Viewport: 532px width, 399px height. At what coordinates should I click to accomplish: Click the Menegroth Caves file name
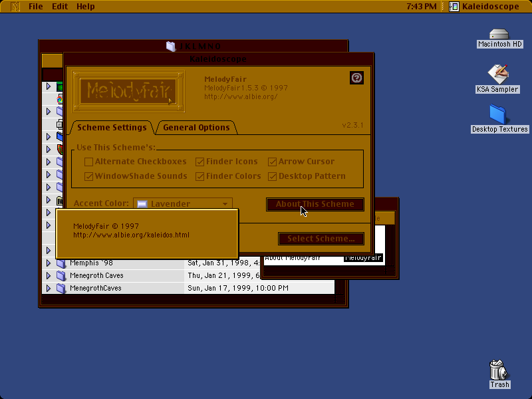point(96,275)
